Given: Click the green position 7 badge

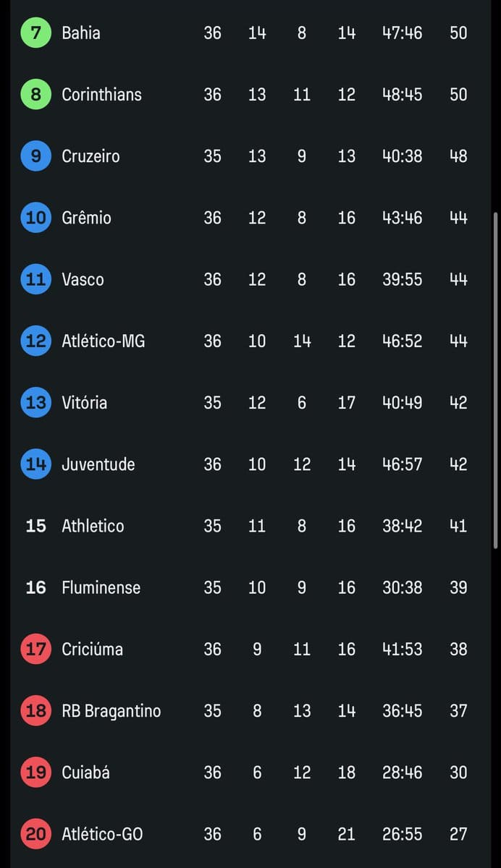Looking at the screenshot, I should click(35, 33).
